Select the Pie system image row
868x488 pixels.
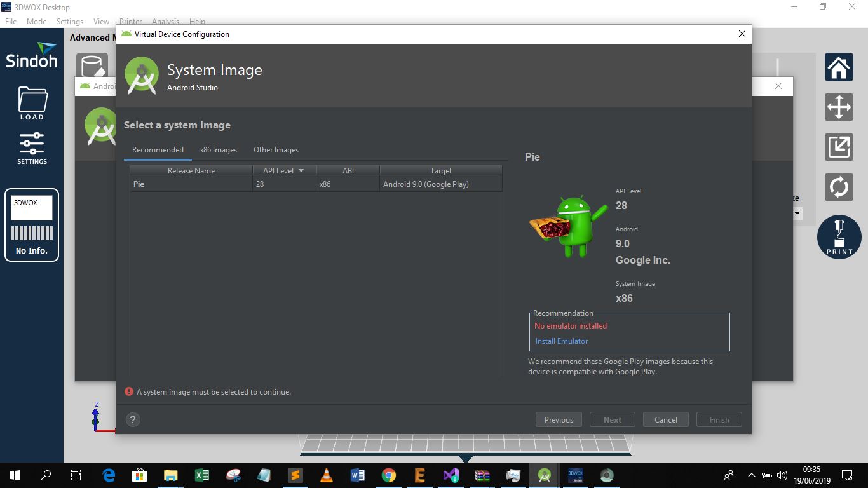tap(316, 184)
